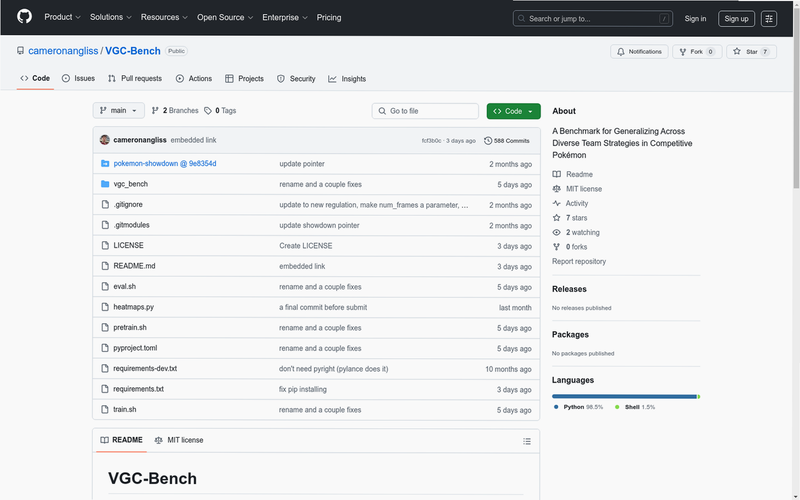Image resolution: width=800 pixels, height=500 pixels.
Task: Open the .gitignore file
Action: click(x=128, y=205)
